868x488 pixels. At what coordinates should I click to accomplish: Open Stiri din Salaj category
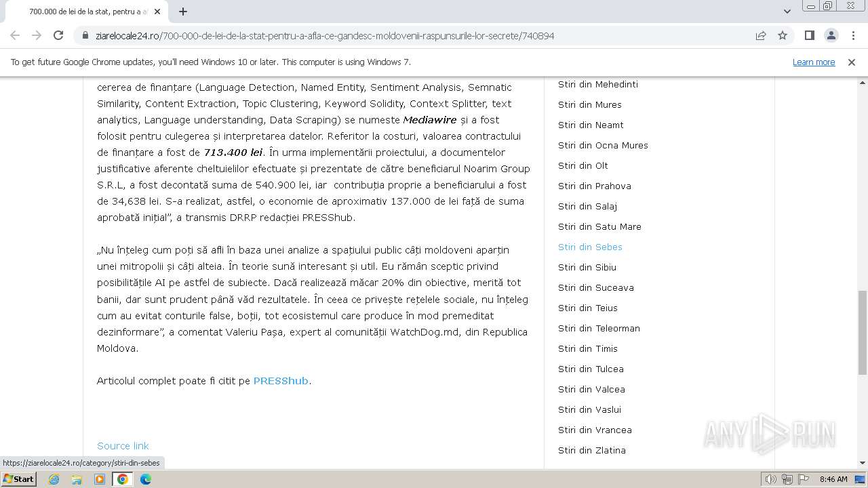(587, 206)
